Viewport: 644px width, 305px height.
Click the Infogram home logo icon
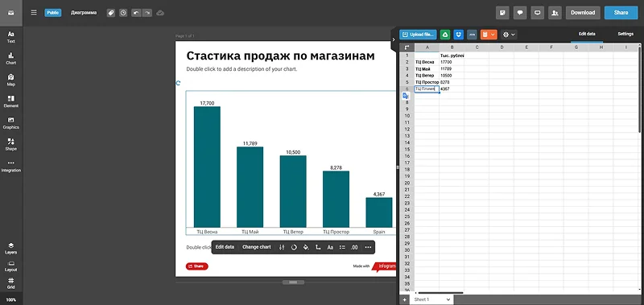pyautogui.click(x=11, y=13)
